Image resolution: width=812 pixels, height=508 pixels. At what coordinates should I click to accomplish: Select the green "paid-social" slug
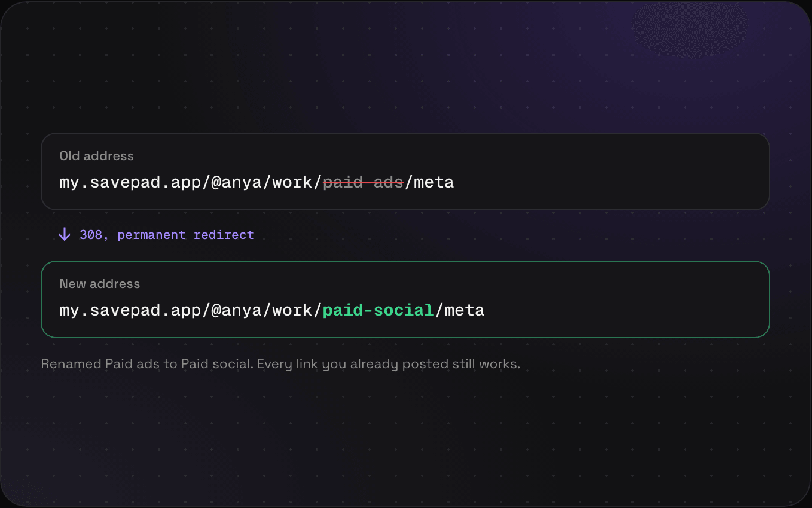click(378, 310)
